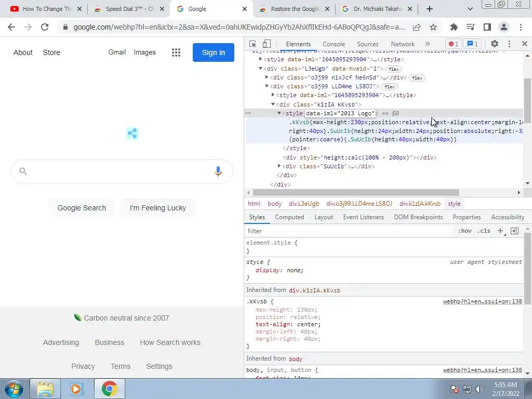The height and width of the screenshot is (399, 532).
Task: Open the Event Listeners tab
Action: coord(363,217)
